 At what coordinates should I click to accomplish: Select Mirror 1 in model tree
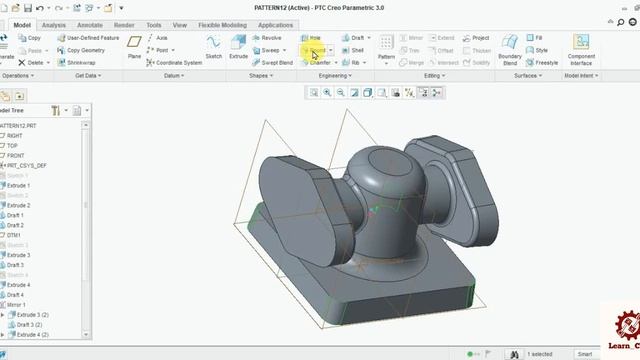(x=13, y=305)
